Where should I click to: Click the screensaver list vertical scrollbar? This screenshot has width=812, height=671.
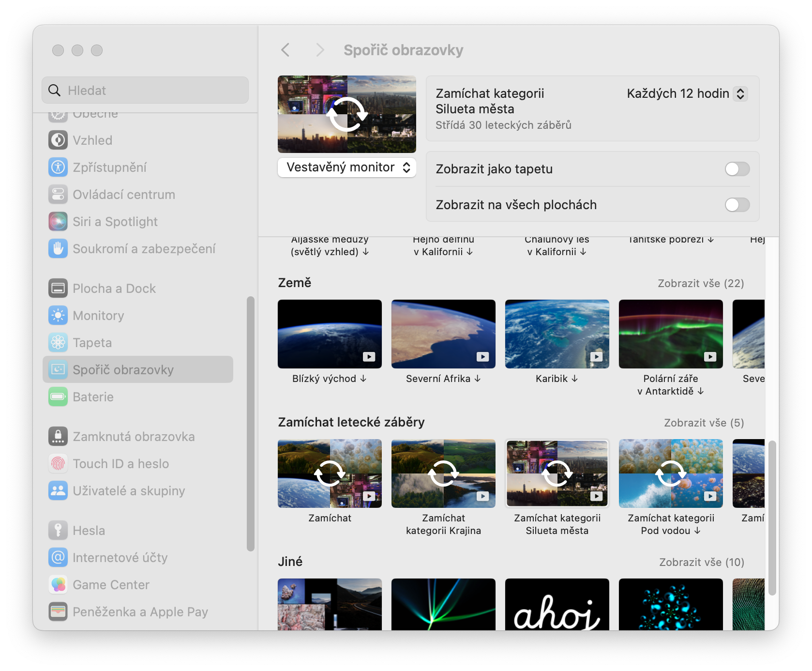click(x=772, y=517)
